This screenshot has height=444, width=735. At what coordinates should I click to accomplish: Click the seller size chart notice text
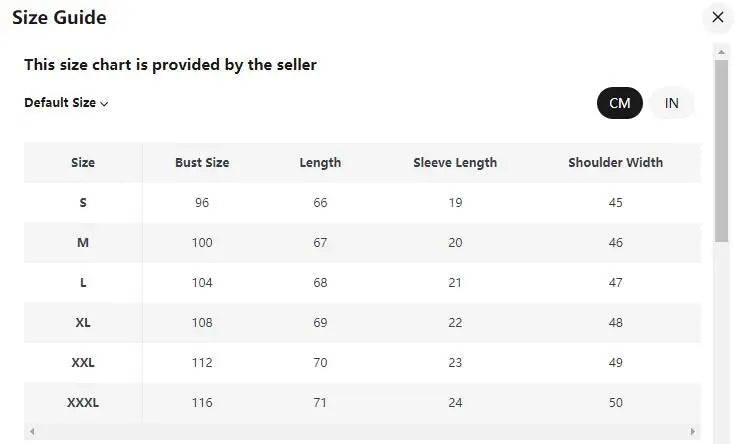coord(170,65)
